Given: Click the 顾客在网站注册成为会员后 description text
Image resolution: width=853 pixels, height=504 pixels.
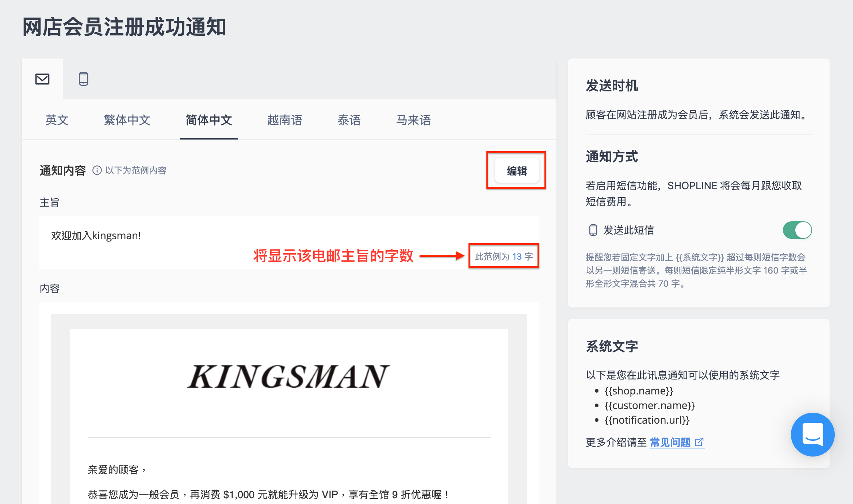Looking at the screenshot, I should coord(697,115).
